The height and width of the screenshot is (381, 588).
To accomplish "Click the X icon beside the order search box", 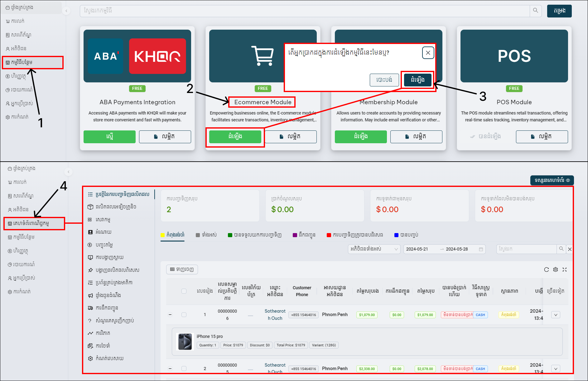I will click(570, 249).
